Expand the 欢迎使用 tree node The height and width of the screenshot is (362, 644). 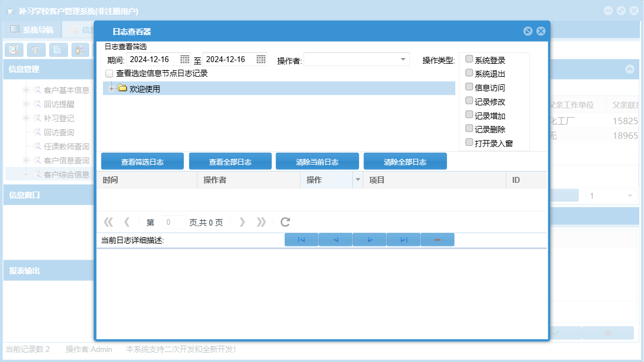click(111, 88)
